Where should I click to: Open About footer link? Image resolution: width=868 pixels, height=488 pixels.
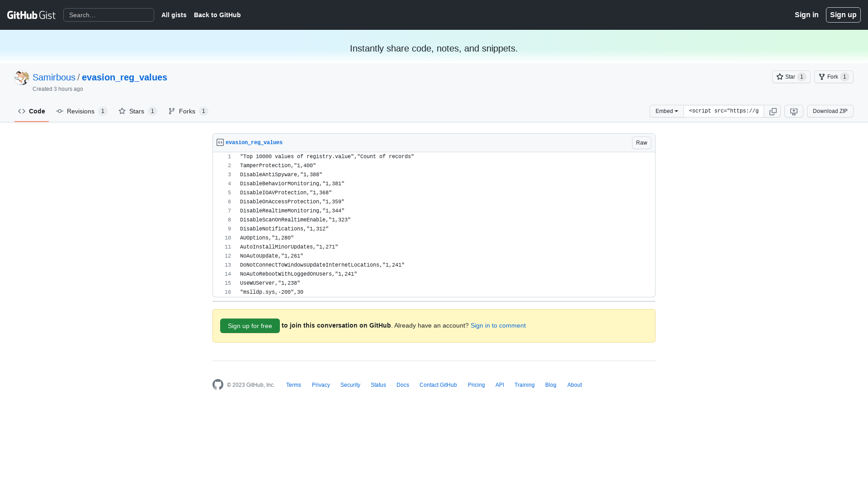coord(575,385)
